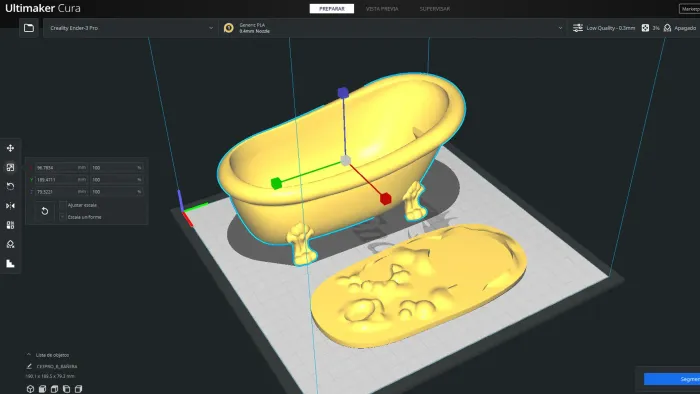Open the Creality Ender-3 Pro printer dropdown
Viewport: 700px width, 394px height.
(130, 28)
